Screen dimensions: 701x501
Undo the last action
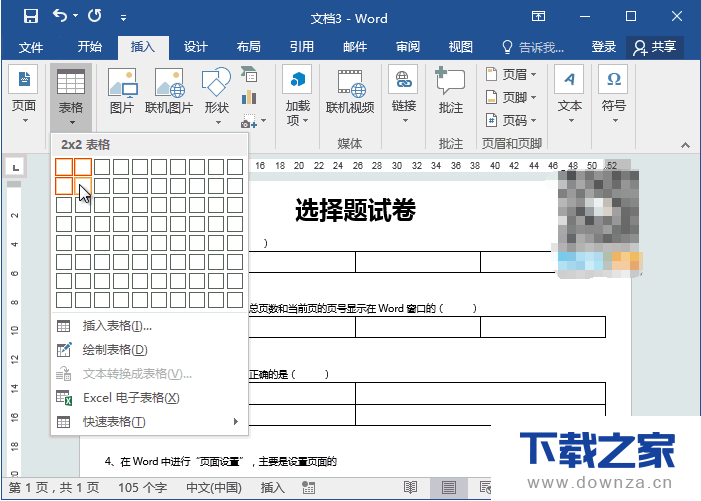(60, 17)
